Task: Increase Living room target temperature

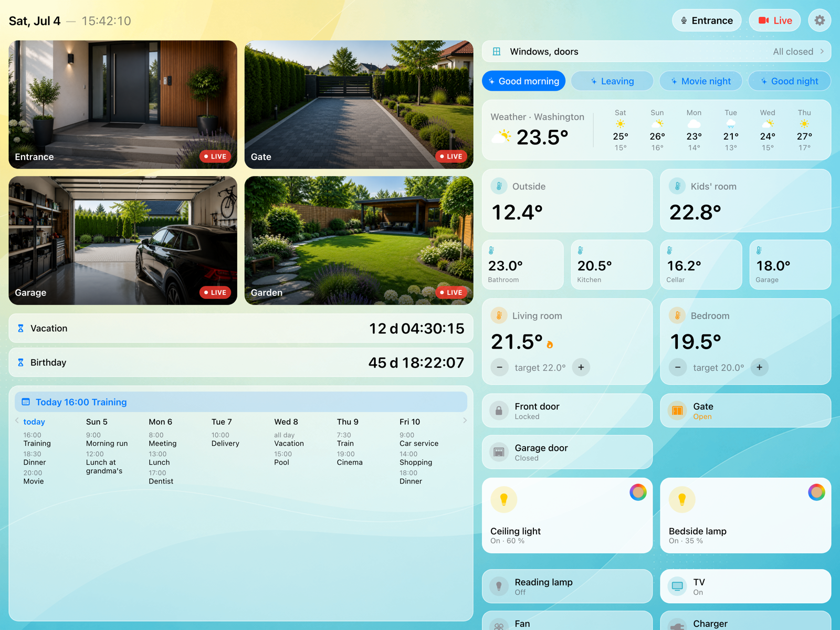Action: [581, 367]
